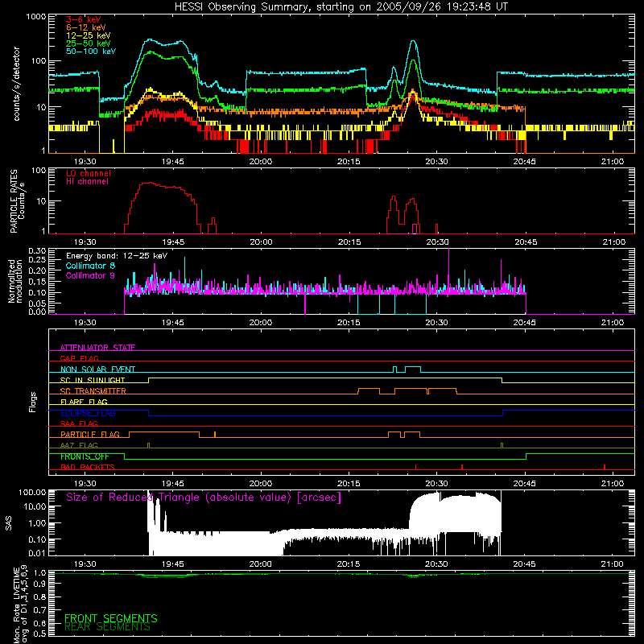The width and height of the screenshot is (644, 644).
Task: Click the "REAR SEGMENTS" legend label
Action: pos(107,627)
